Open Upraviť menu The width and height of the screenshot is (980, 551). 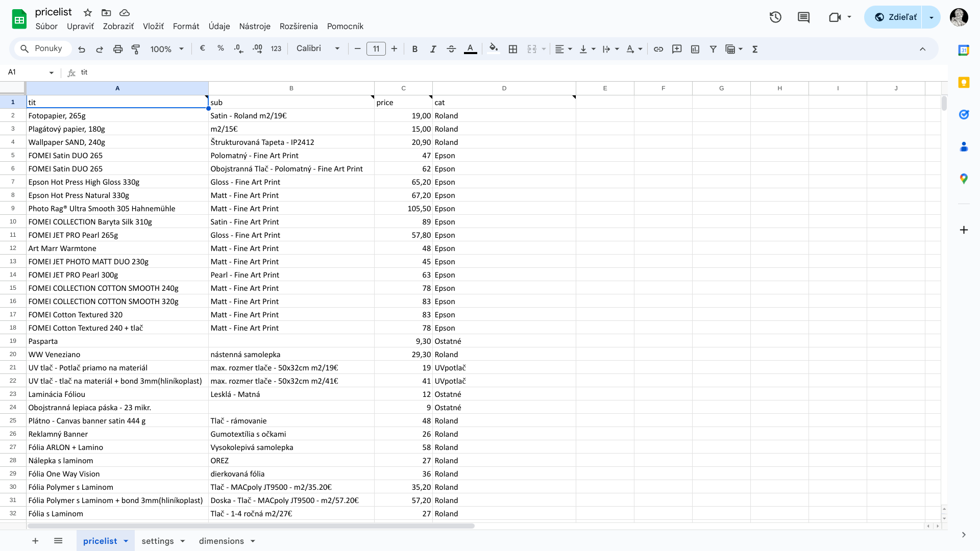pyautogui.click(x=80, y=26)
